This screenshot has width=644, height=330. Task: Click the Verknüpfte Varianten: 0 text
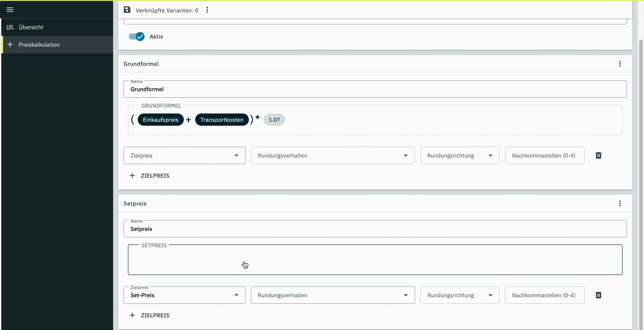167,10
